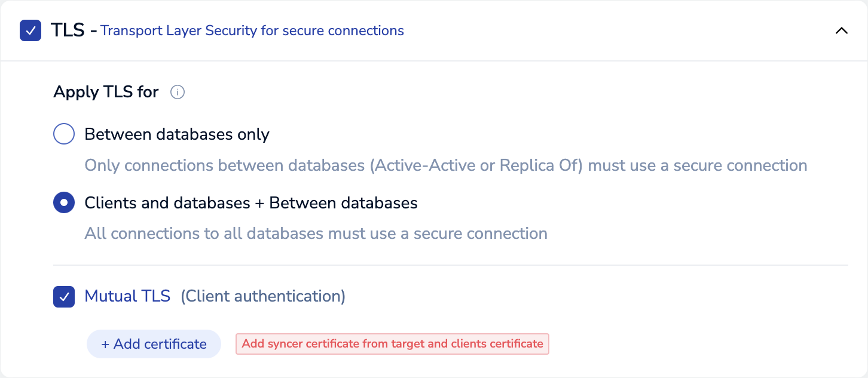
Task: Disable the Mutual TLS checkbox
Action: tap(64, 296)
